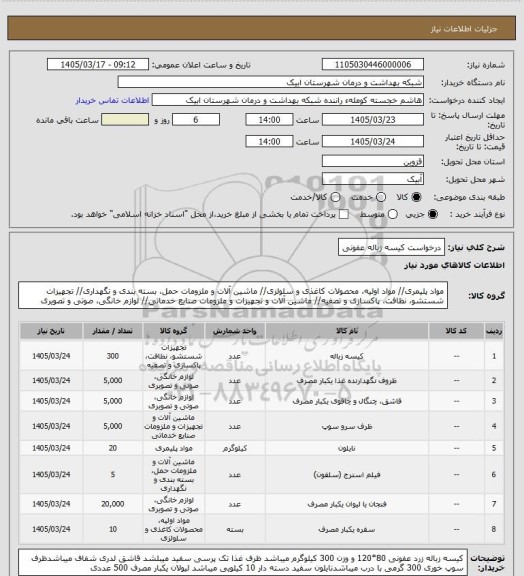The width and height of the screenshot is (524, 576).
Task: Click the goods group description box
Action: pos(233,295)
